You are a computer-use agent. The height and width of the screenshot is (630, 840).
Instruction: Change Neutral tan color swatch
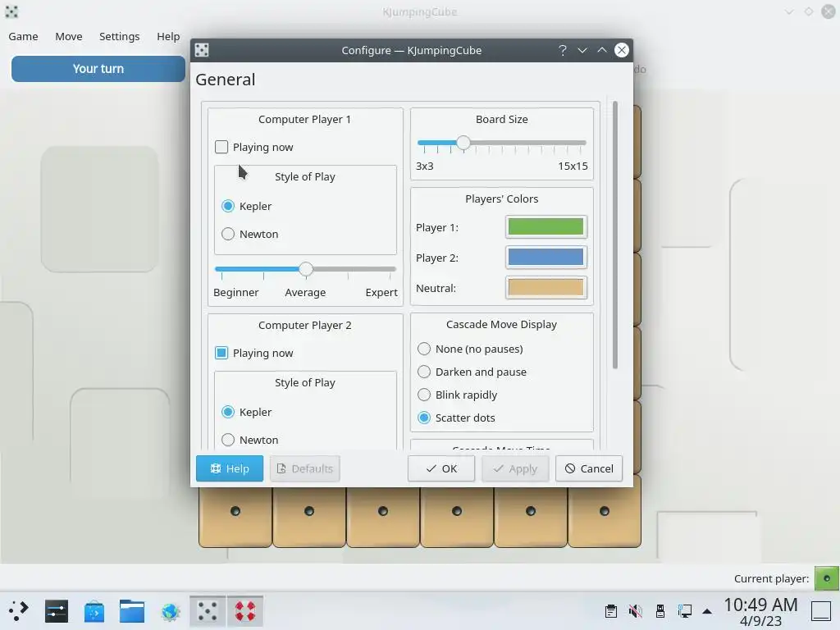(x=546, y=288)
